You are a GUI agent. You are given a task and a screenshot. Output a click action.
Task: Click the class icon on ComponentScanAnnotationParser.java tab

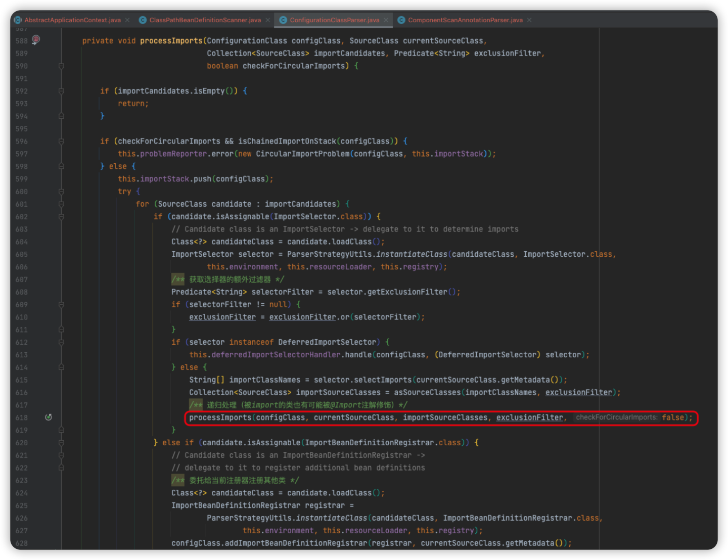[x=401, y=20]
